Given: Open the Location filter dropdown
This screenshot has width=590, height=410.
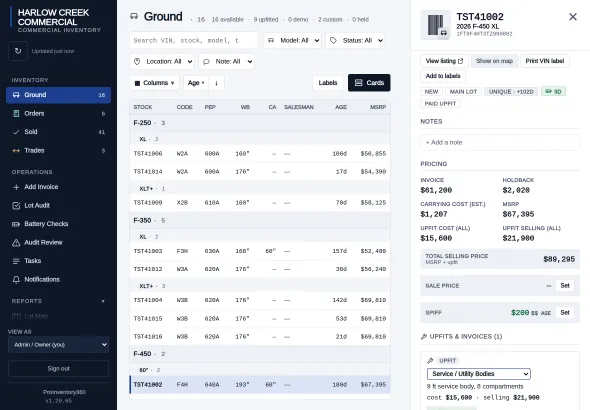Looking at the screenshot, I should click(162, 61).
